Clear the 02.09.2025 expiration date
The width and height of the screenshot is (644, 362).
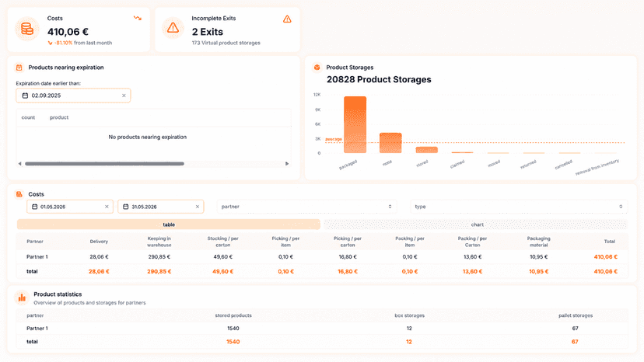[124, 96]
